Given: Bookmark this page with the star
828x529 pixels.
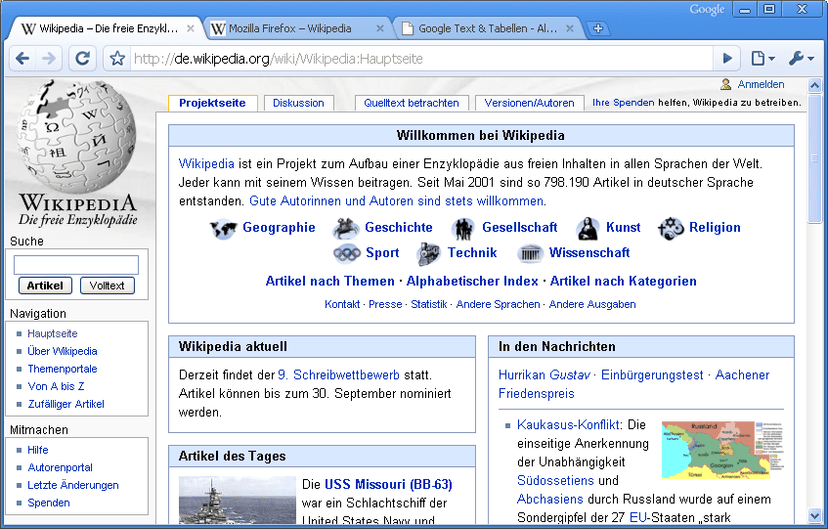Looking at the screenshot, I should coord(117,59).
